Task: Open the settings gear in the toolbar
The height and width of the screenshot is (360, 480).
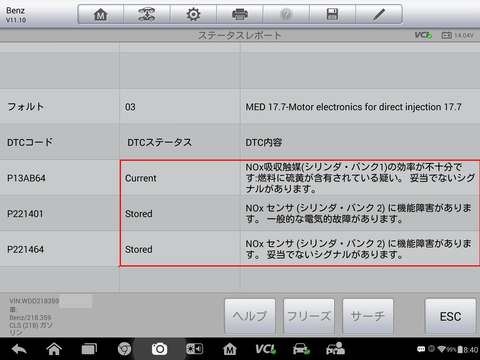Action: coord(193,14)
